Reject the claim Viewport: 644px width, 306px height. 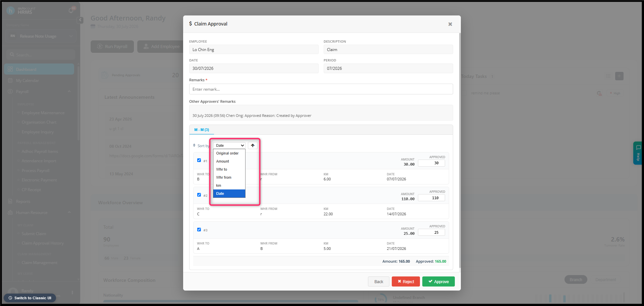pyautogui.click(x=406, y=281)
